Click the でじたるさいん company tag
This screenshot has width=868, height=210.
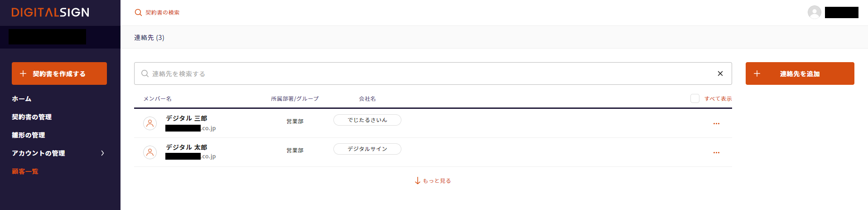click(367, 120)
